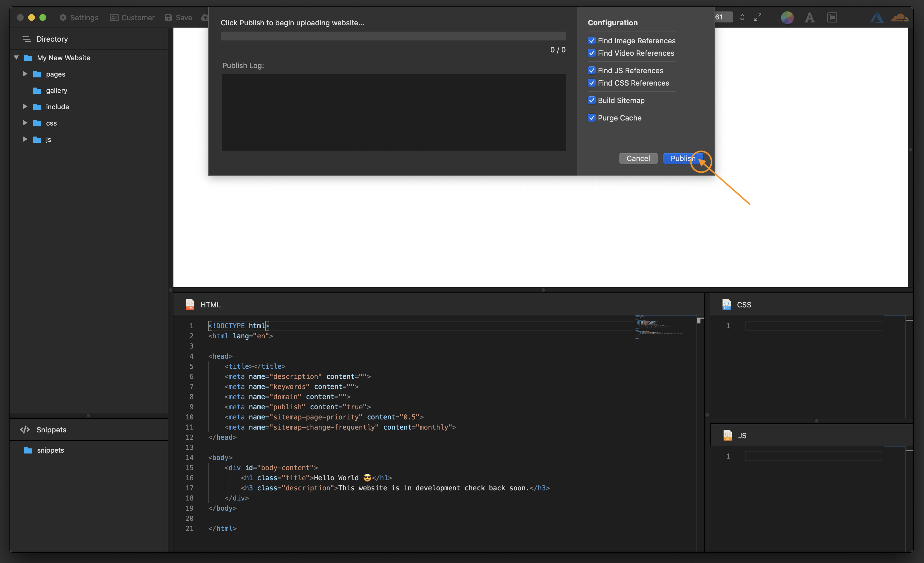Click line number 14 in HTML gutter
The height and width of the screenshot is (563, 924).
pyautogui.click(x=189, y=457)
